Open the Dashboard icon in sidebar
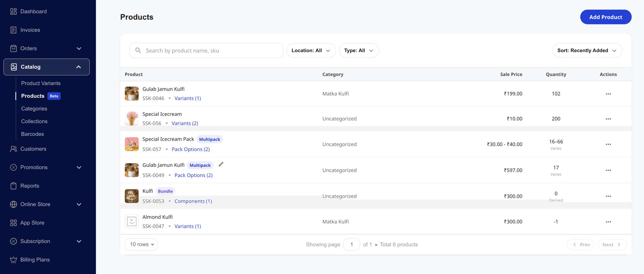 [x=13, y=12]
